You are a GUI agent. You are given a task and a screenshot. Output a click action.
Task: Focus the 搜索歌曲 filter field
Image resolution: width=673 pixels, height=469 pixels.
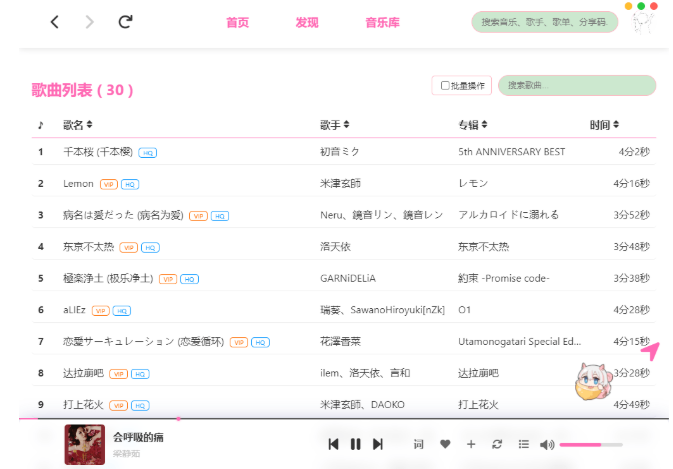click(x=577, y=85)
